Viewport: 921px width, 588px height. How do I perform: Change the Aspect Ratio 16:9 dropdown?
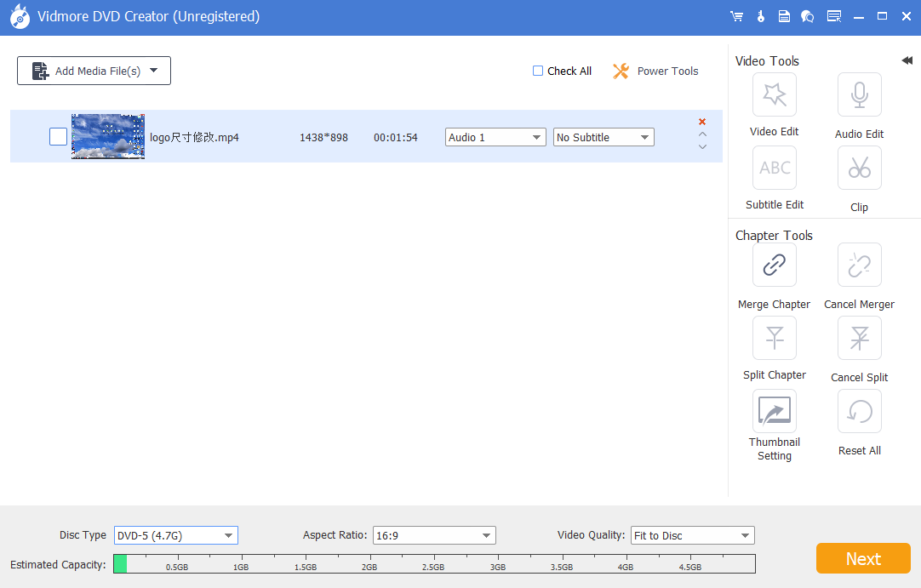click(434, 535)
